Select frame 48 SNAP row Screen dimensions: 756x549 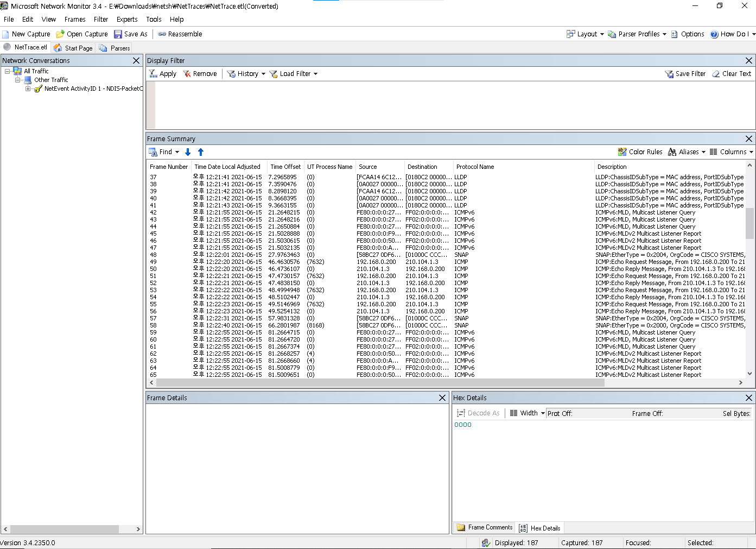(x=446, y=255)
